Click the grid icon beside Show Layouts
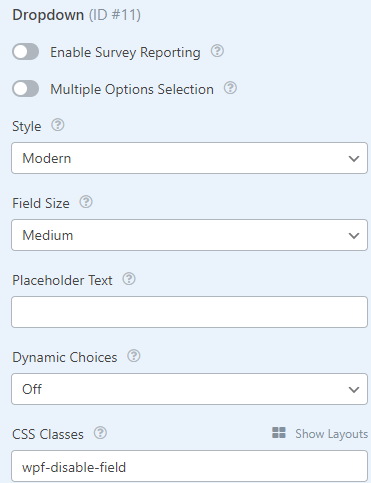This screenshot has width=371, height=483. pos(279,433)
